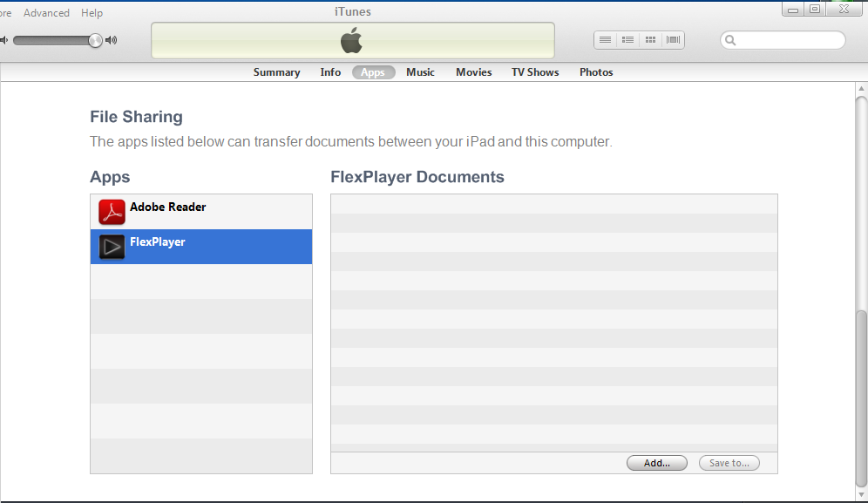Click the search magnifier icon

pyautogui.click(x=730, y=40)
